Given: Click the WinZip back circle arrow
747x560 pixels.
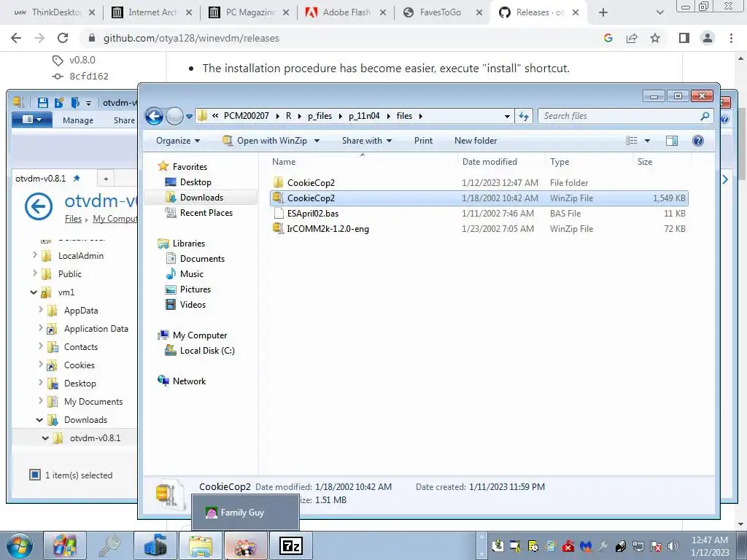Looking at the screenshot, I should tap(38, 206).
